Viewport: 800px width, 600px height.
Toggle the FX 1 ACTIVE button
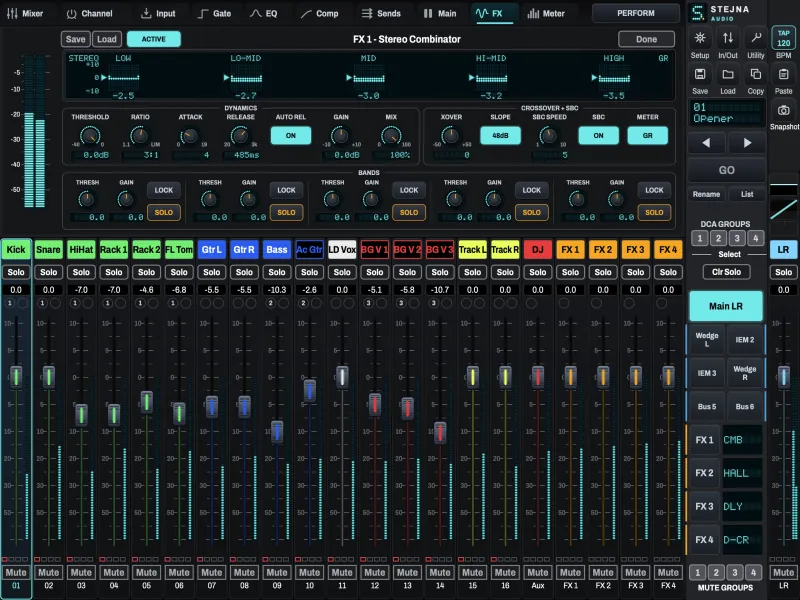[x=154, y=39]
